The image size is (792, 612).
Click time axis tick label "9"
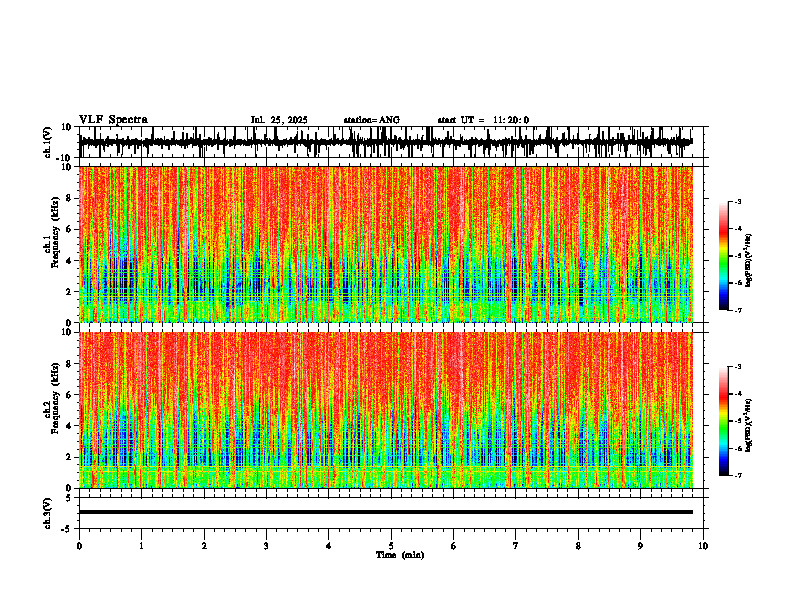click(x=640, y=546)
